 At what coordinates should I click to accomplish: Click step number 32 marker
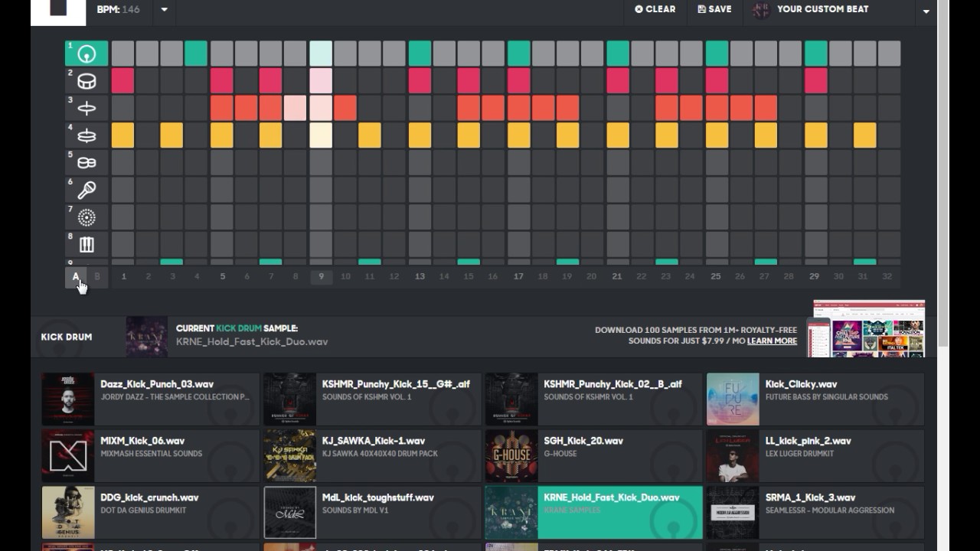click(887, 276)
